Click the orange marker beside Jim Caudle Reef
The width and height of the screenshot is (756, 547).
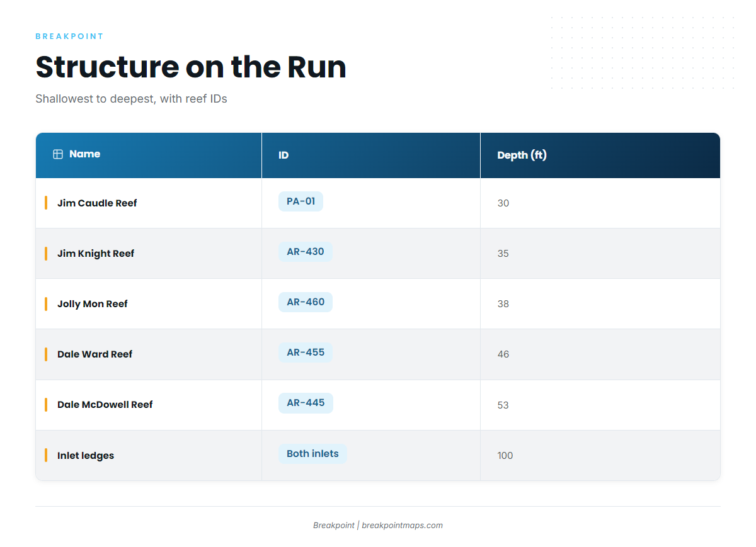[46, 203]
